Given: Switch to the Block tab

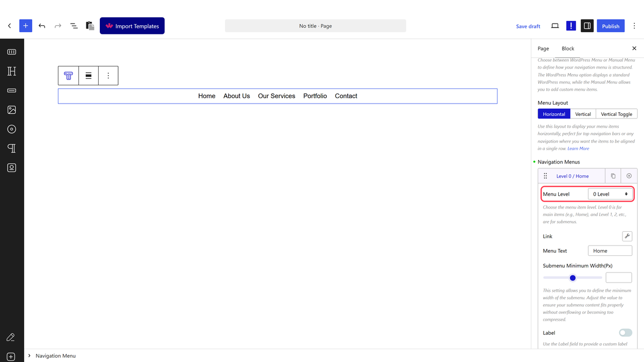Looking at the screenshot, I should 568,48.
